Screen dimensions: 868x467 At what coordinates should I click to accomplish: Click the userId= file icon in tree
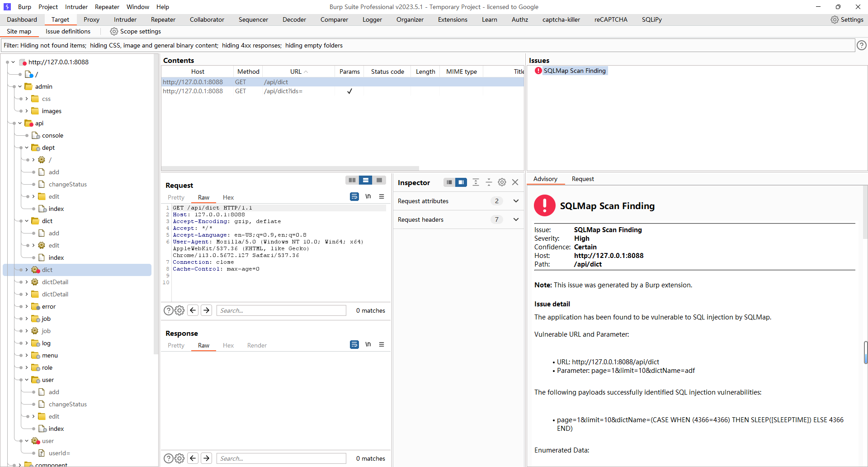[x=42, y=453]
